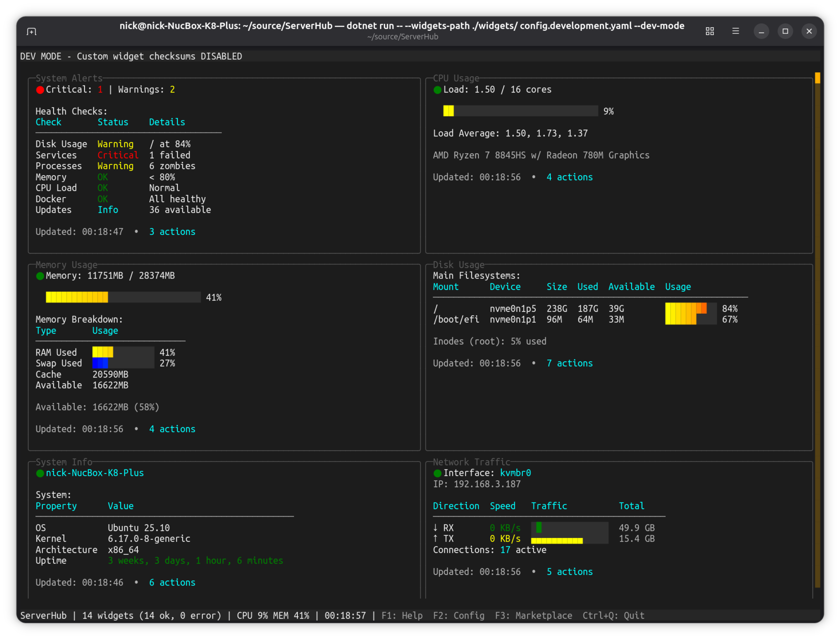Open 4 actions in Memory Usage widget
Screen dimensions: 840x639
172,429
